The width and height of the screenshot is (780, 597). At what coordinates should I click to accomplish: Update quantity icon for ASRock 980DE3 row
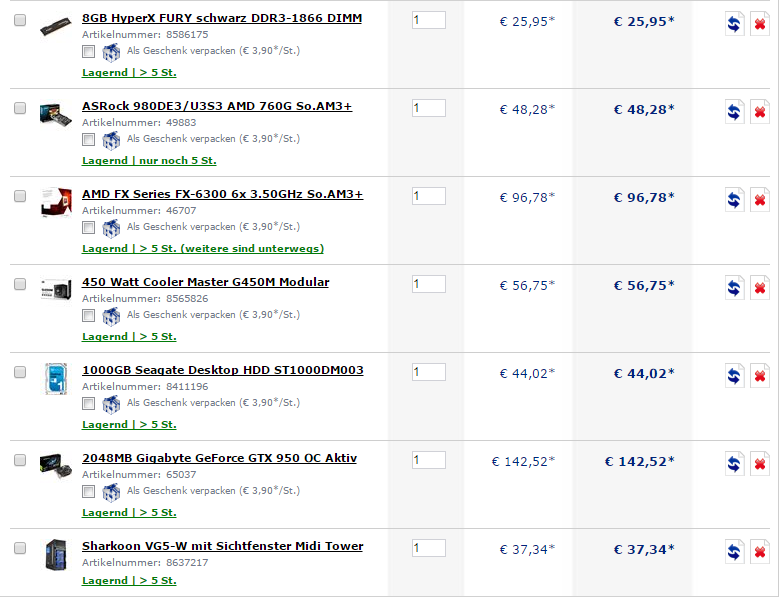pyautogui.click(x=734, y=111)
